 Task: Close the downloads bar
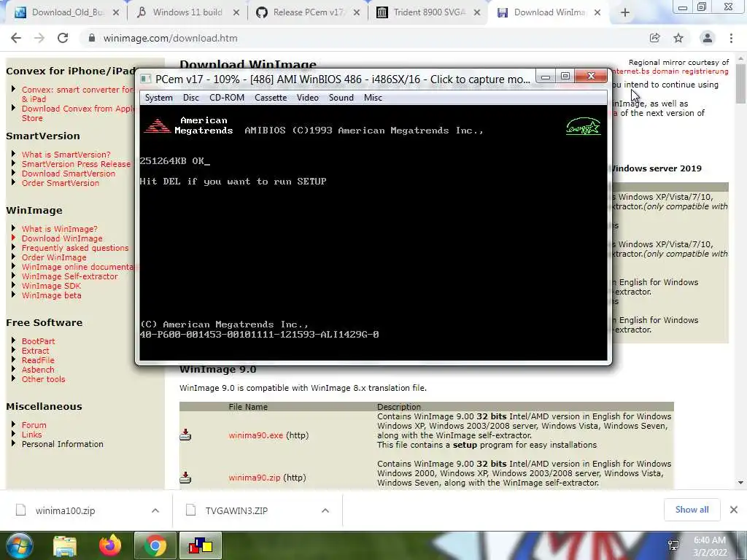pos(734,510)
